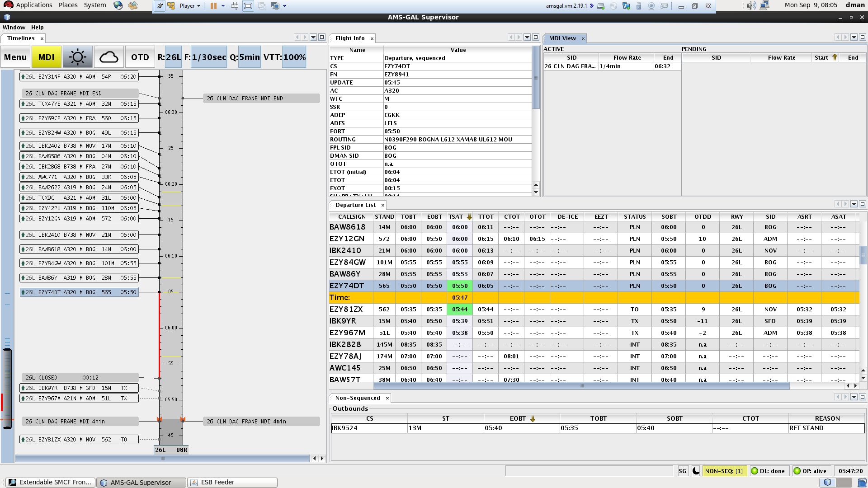Viewport: 868px width, 488px height.
Task: Click the fullscreen icon in Player toolbar
Action: coord(248,6)
